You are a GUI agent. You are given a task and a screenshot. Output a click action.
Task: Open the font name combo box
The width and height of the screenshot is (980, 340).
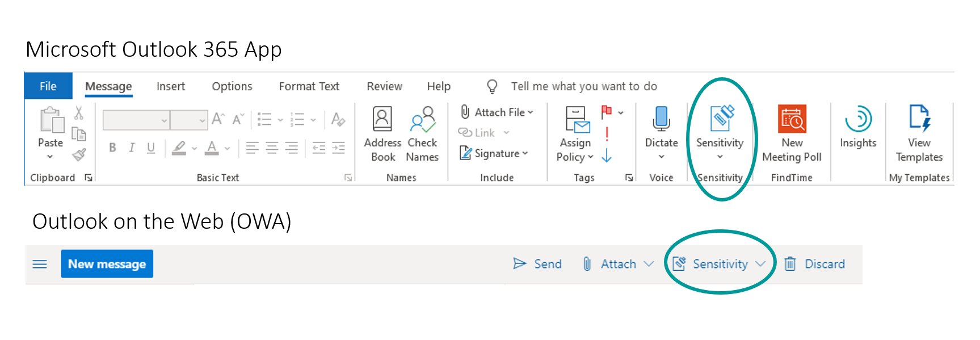(x=136, y=120)
